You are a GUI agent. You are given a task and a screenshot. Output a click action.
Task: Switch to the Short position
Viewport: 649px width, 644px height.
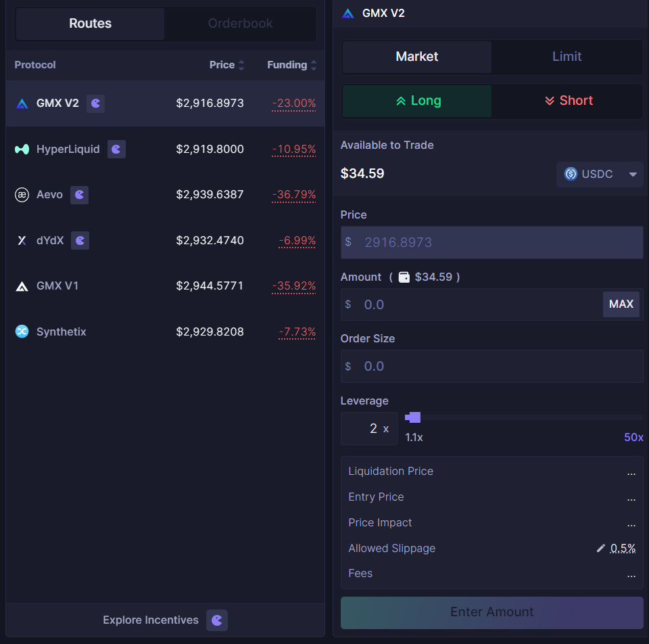568,100
